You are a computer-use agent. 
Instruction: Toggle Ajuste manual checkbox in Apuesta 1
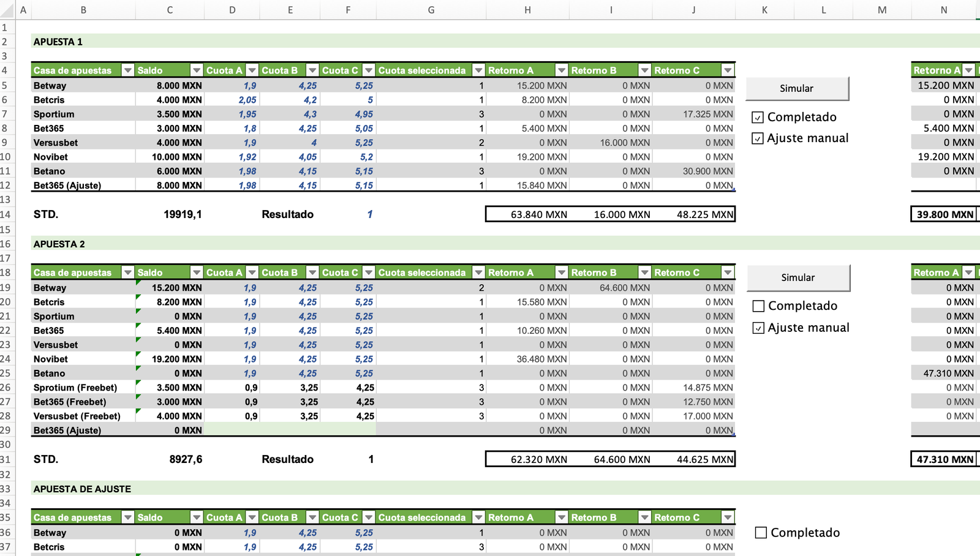point(758,138)
